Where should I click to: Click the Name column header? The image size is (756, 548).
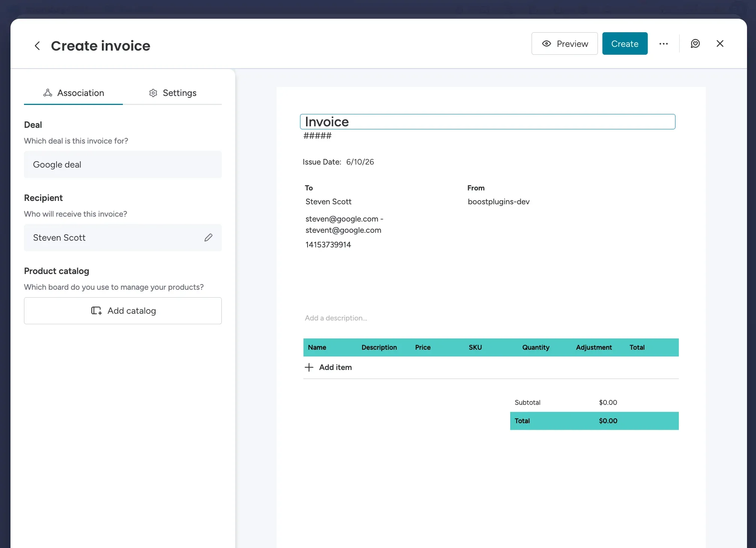point(317,347)
